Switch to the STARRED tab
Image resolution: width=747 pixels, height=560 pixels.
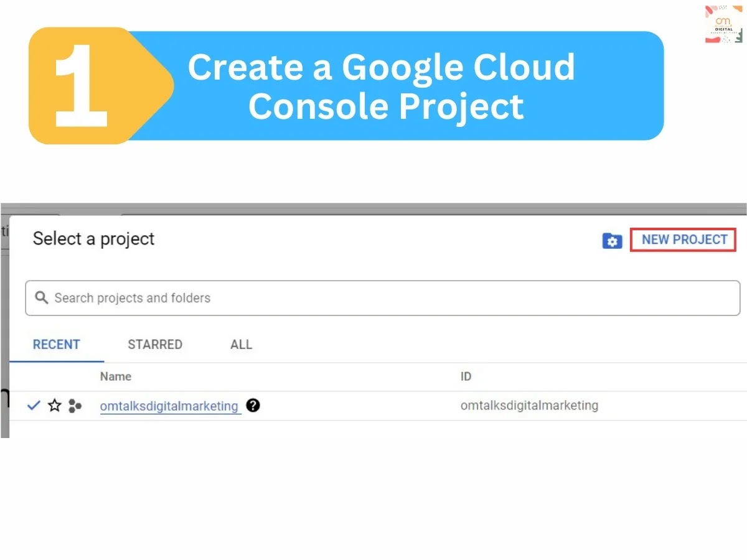[x=155, y=345]
